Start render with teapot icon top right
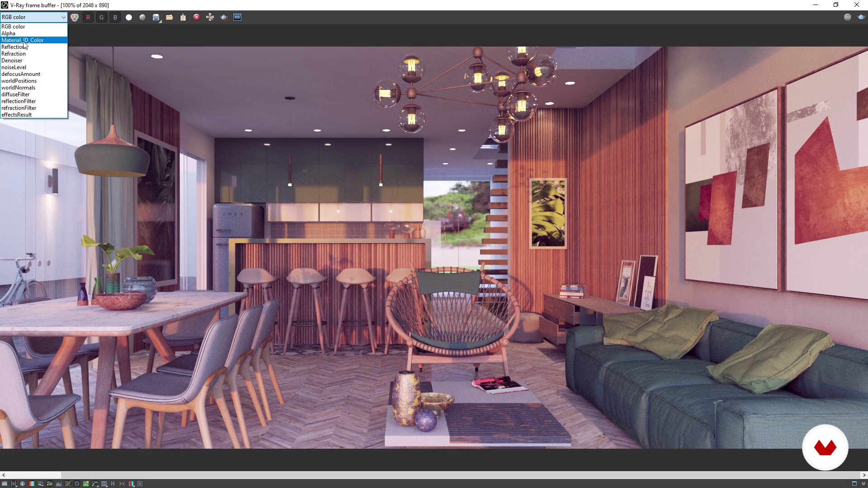 pos(861,17)
